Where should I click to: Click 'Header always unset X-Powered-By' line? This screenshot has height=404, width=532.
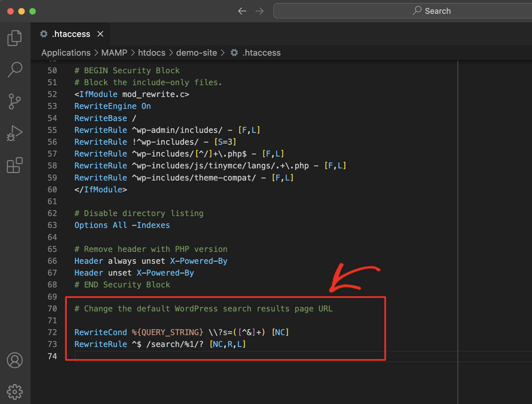coord(151,261)
